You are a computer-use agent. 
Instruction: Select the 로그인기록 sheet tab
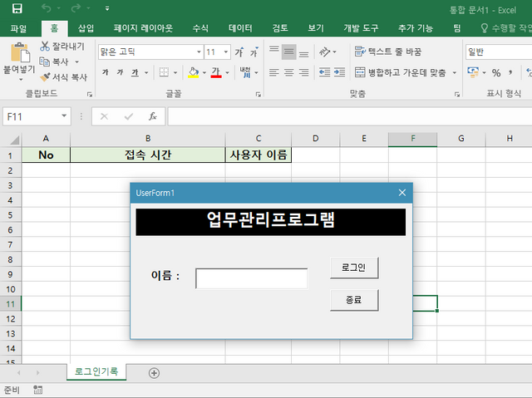click(x=96, y=371)
